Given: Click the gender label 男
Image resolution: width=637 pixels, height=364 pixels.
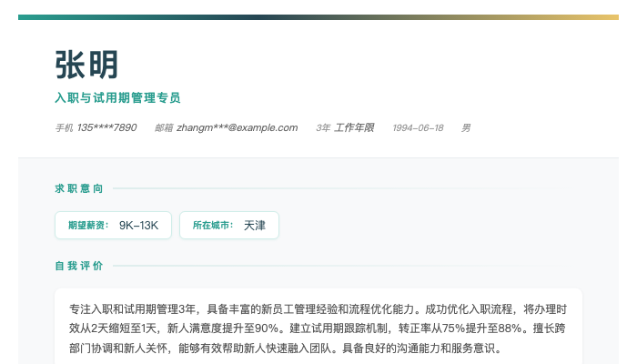Looking at the screenshot, I should tap(466, 128).
